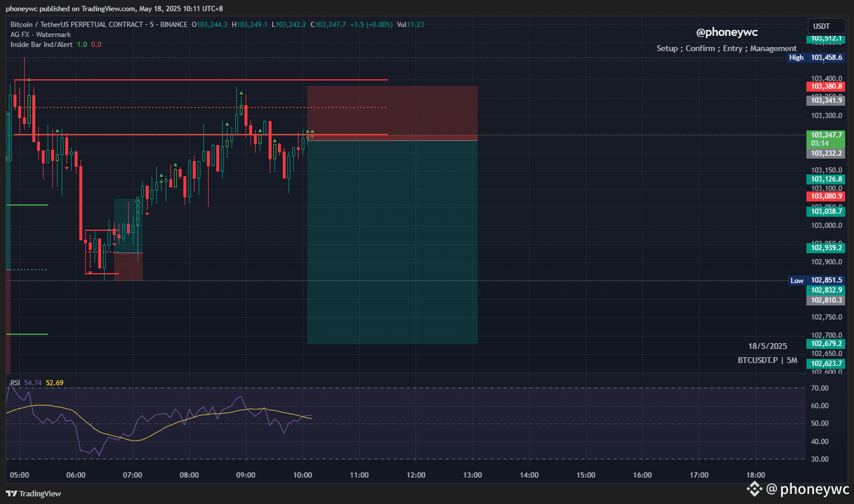Select the Inside Bar Ind/Alert indicator label
This screenshot has width=854, height=504.
[x=42, y=45]
